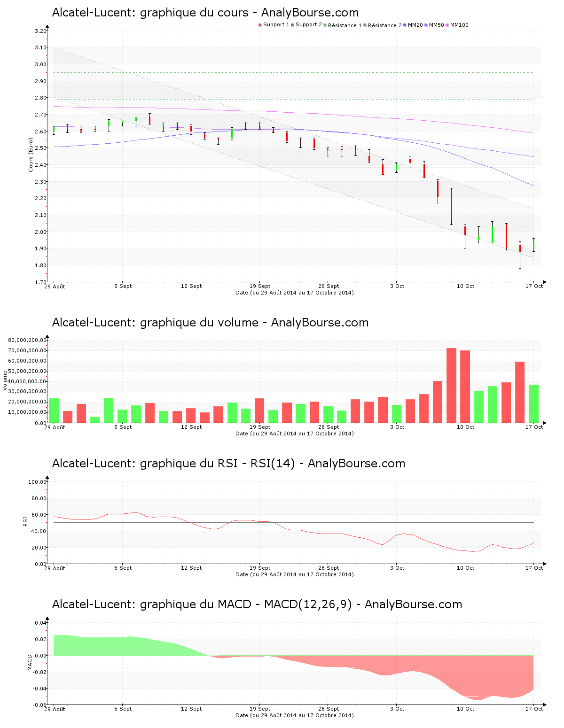564x728 pixels.
Task: Click the 2.40 value on price axis
Action: 41,165
